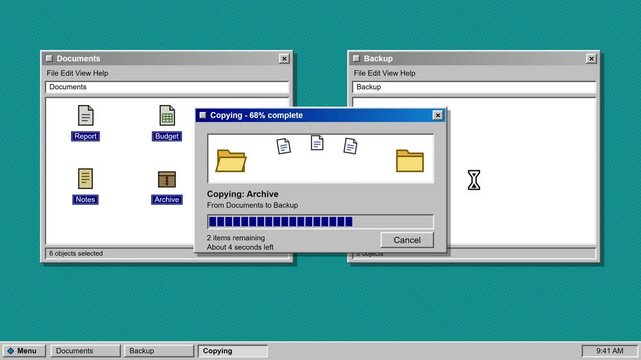Click the "Report" file label

pyautogui.click(x=85, y=136)
